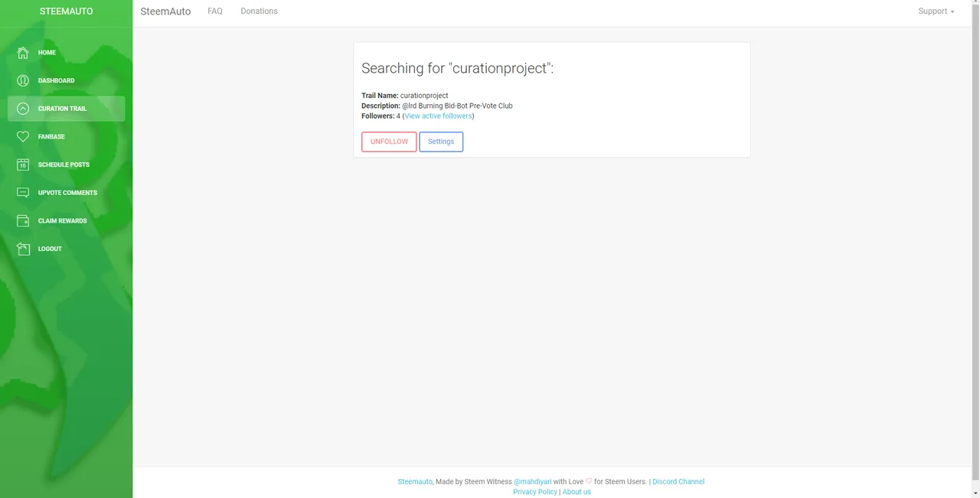The height and width of the screenshot is (498, 980).
Task: Click the heart icon in footer
Action: click(x=589, y=482)
